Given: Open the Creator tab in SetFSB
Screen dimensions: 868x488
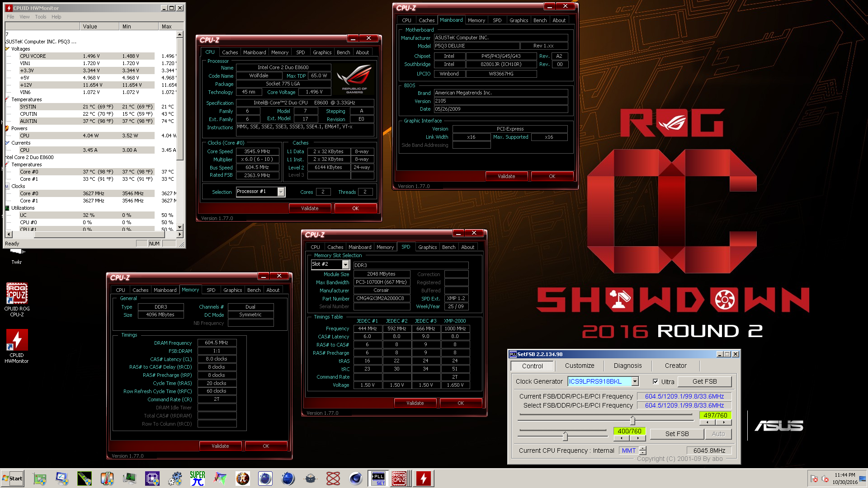Looking at the screenshot, I should 675,366.
